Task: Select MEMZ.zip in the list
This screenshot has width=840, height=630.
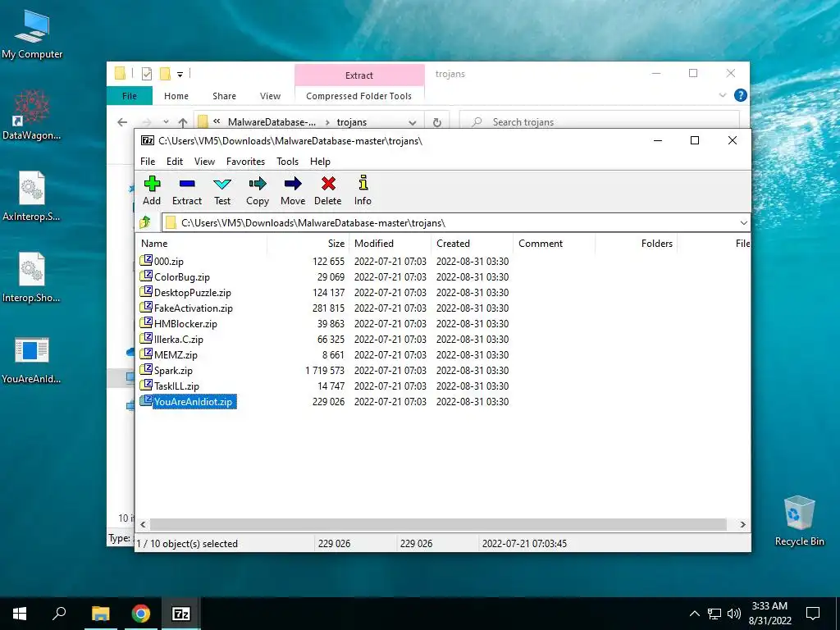Action: [169, 354]
